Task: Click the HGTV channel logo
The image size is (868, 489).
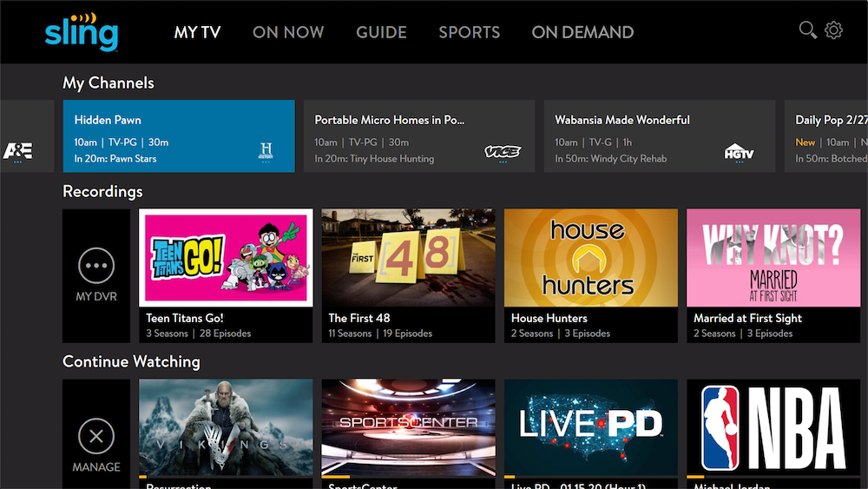Action: (x=739, y=152)
